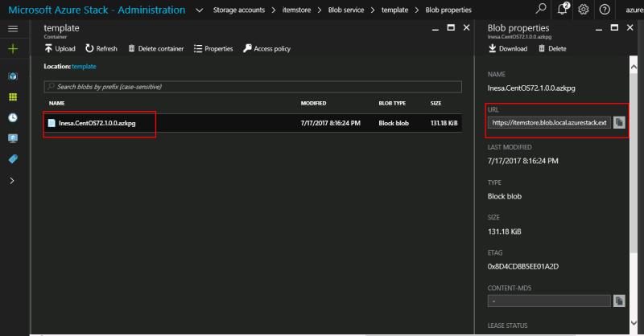Maximize the template blade
This screenshot has width=644, height=336.
coord(451,27)
